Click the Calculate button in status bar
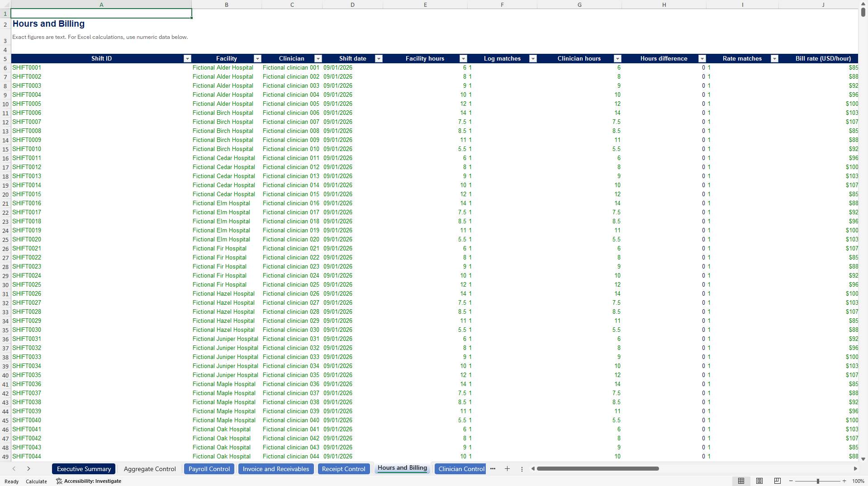The image size is (868, 486). point(36,481)
